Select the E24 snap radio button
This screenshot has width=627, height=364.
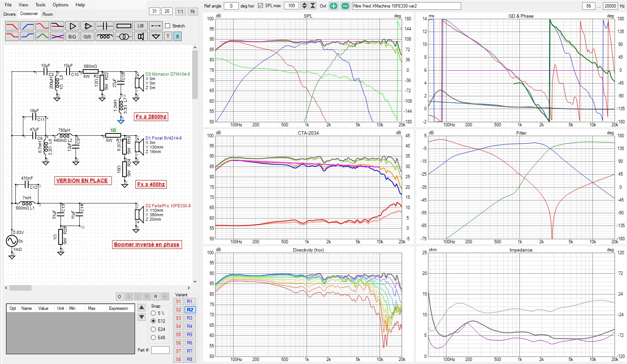click(x=153, y=329)
